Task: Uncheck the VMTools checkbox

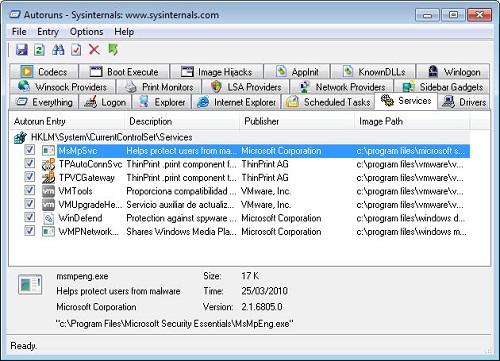Action: click(x=30, y=190)
